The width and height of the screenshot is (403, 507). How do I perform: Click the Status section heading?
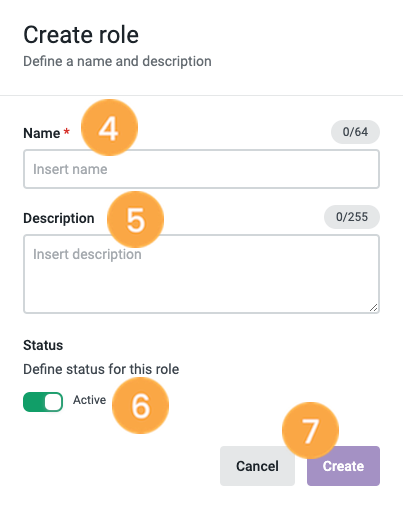(43, 345)
